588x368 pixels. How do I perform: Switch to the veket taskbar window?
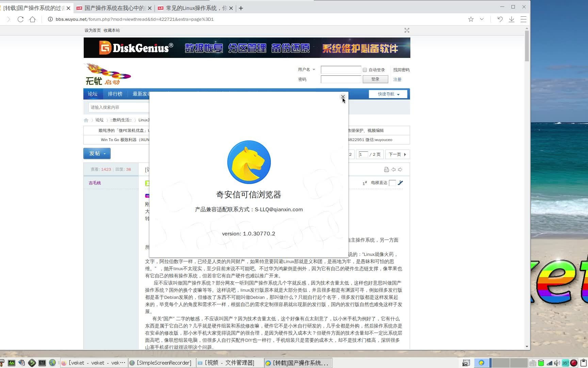pyautogui.click(x=93, y=363)
